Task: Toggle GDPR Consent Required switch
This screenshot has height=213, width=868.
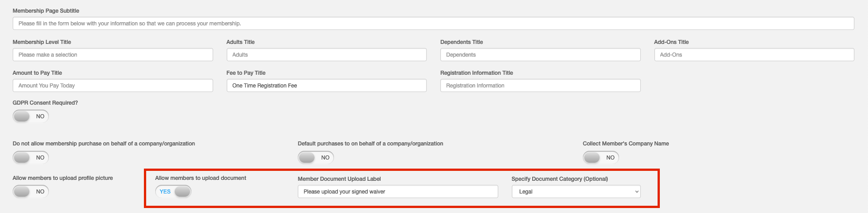Action: [31, 116]
